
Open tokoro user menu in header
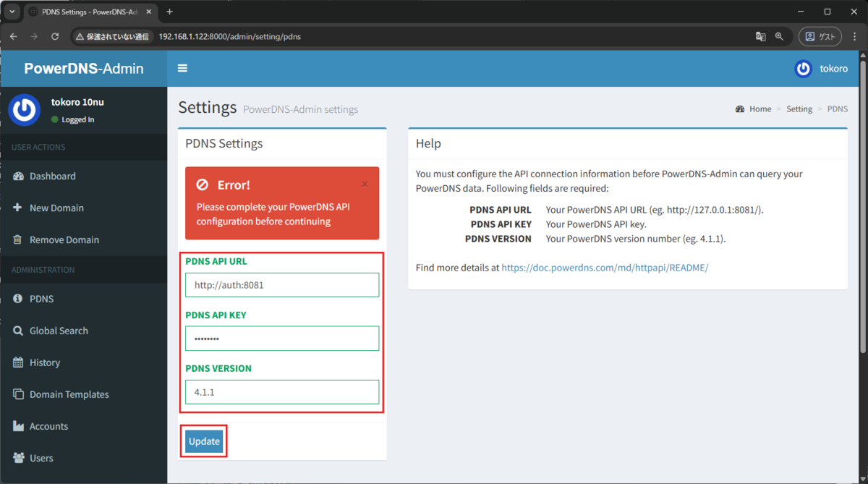tap(821, 69)
